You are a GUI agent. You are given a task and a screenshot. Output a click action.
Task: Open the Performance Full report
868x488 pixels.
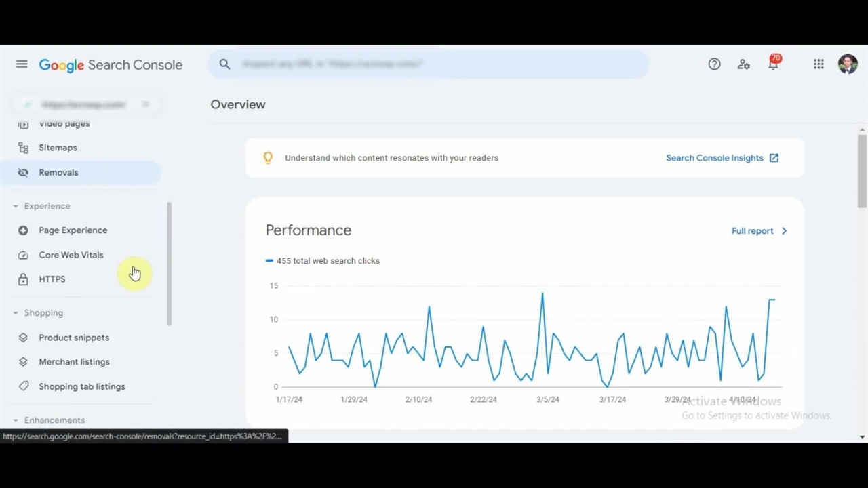pos(759,231)
